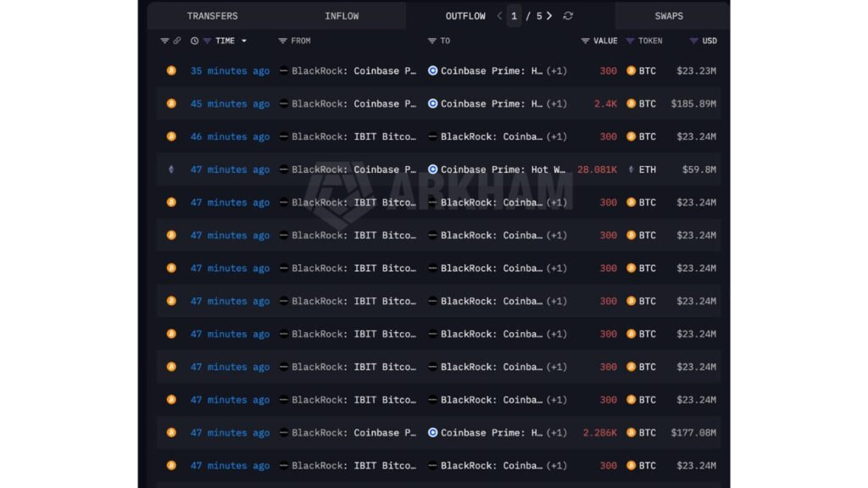Click Bitcoin chain icon in 35 minutes row
The height and width of the screenshot is (488, 868).
[171, 71]
